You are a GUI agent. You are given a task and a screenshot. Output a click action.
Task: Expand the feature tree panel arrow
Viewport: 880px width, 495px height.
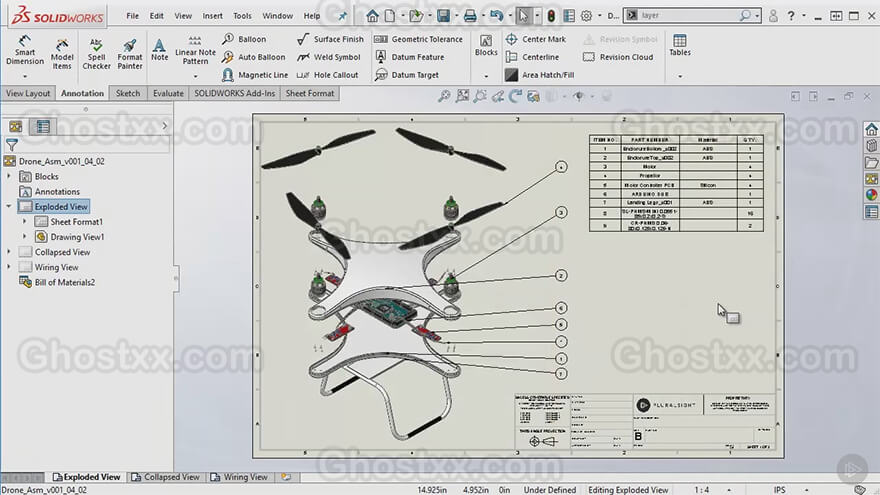pyautogui.click(x=164, y=126)
